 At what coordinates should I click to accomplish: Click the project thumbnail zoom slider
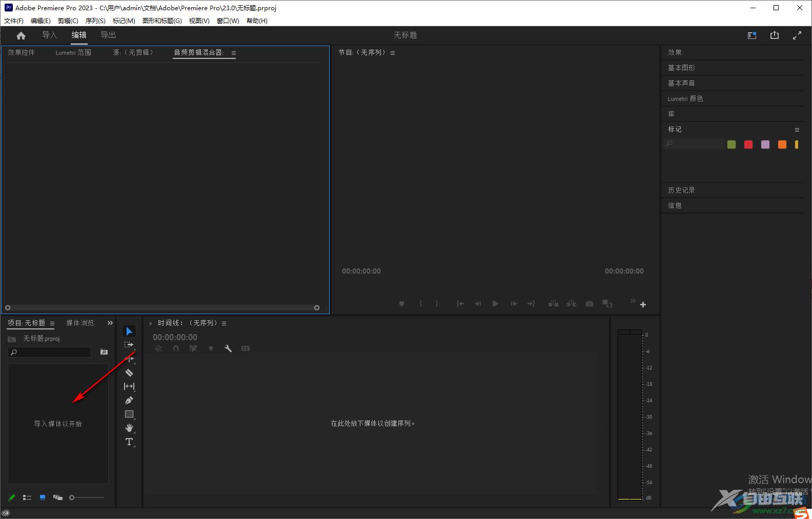tap(87, 497)
